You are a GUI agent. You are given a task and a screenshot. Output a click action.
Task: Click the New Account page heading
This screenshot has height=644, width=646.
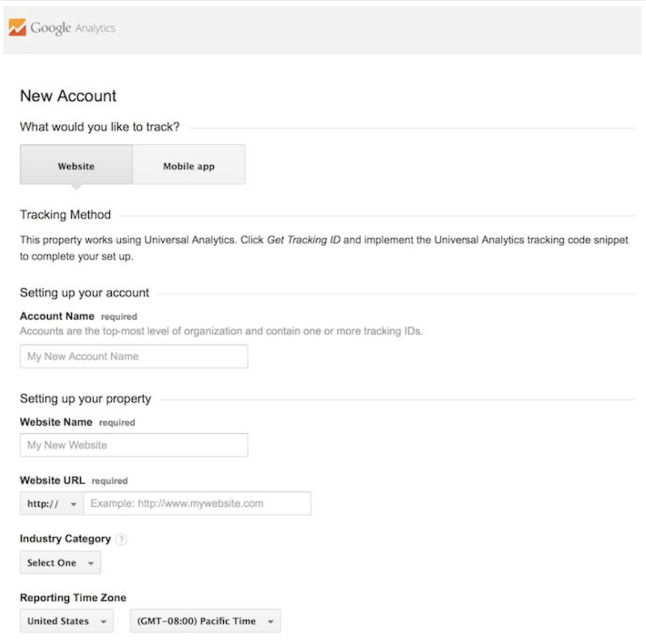tap(68, 96)
